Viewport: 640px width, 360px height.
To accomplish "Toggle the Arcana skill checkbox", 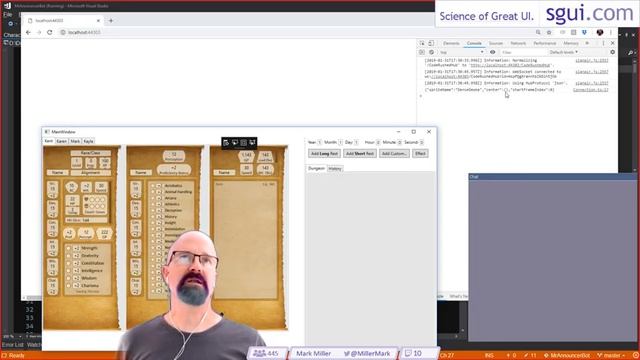I will point(153,198).
